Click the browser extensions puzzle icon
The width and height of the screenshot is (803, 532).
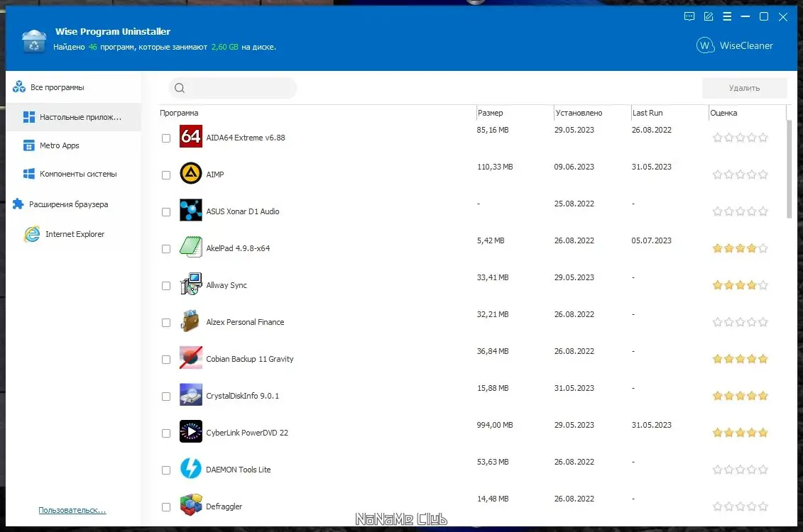pyautogui.click(x=18, y=204)
